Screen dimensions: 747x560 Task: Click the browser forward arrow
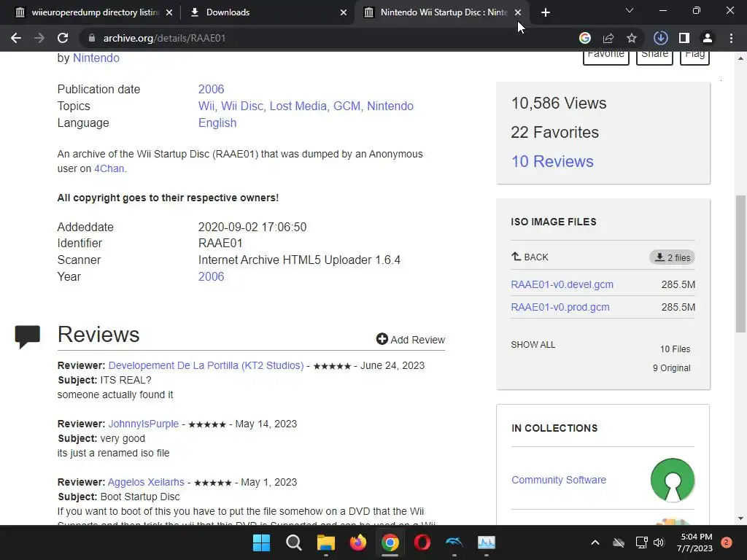coord(39,38)
